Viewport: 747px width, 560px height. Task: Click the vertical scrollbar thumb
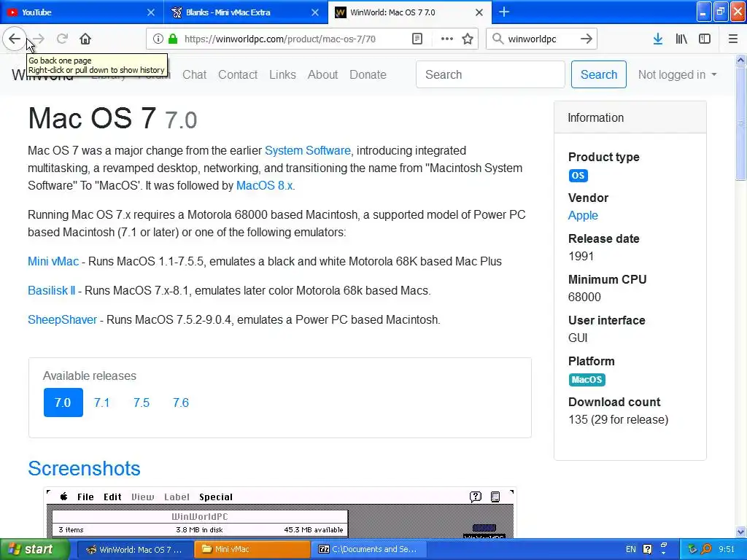pos(741,122)
